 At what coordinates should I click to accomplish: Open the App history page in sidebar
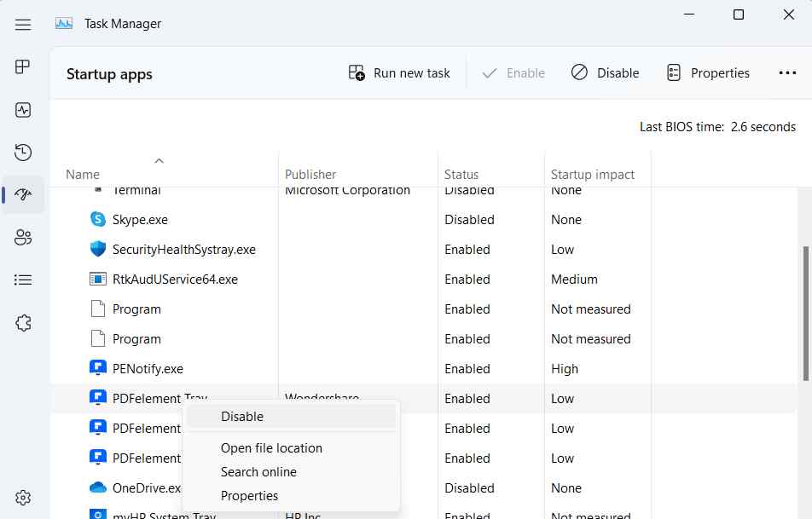tap(23, 153)
